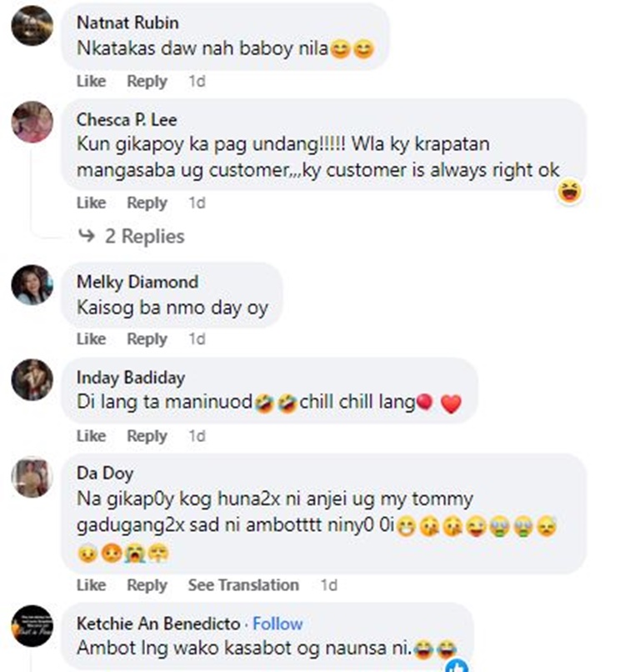Open Chesca P. Lee's avatar
Image resolution: width=625 pixels, height=672 pixels.
click(32, 122)
